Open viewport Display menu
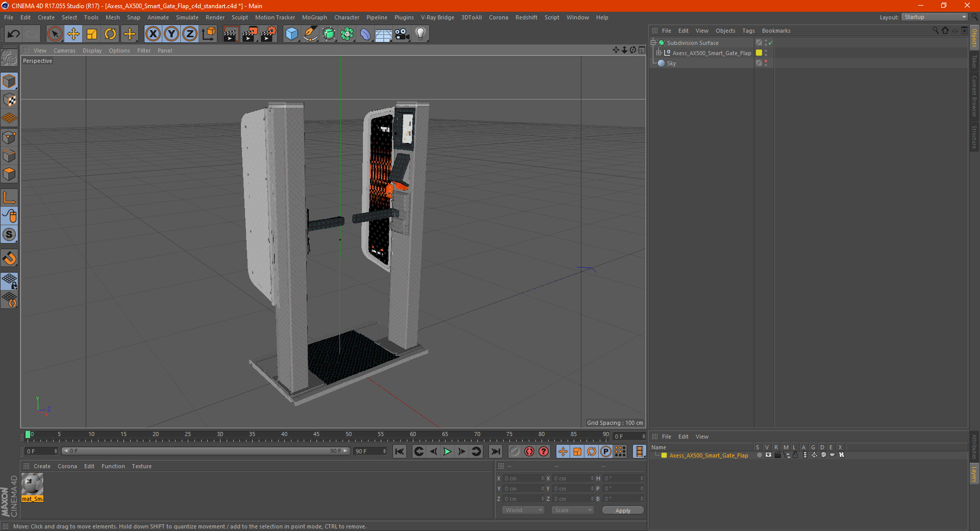Viewport: 980px width, 531px height. 92,51
